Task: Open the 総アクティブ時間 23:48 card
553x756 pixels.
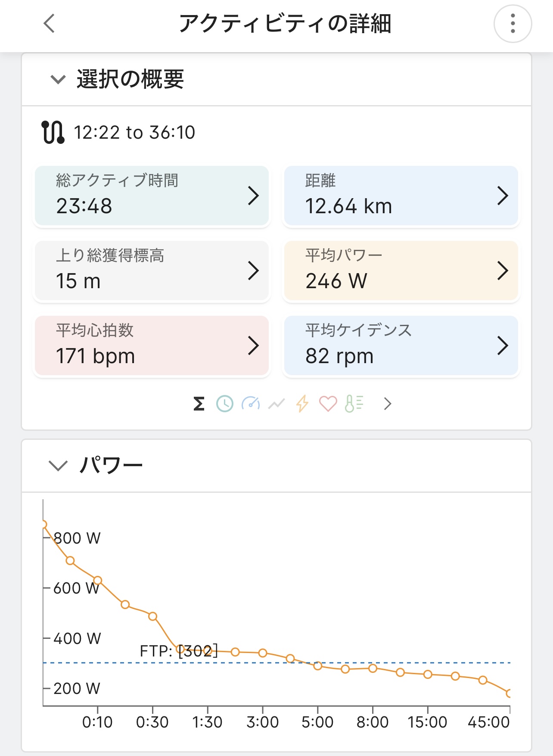Action: 152,196
